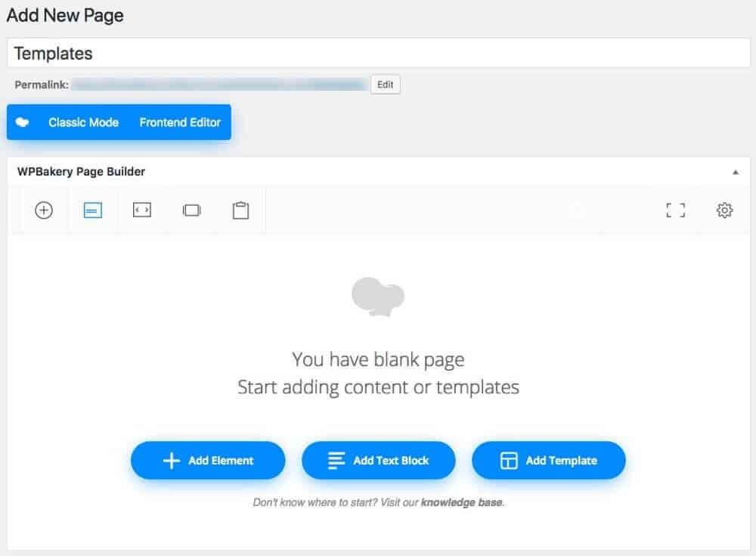Toggle fullscreen mode icon in builder toolbar
The image size is (756, 556).
point(675,210)
